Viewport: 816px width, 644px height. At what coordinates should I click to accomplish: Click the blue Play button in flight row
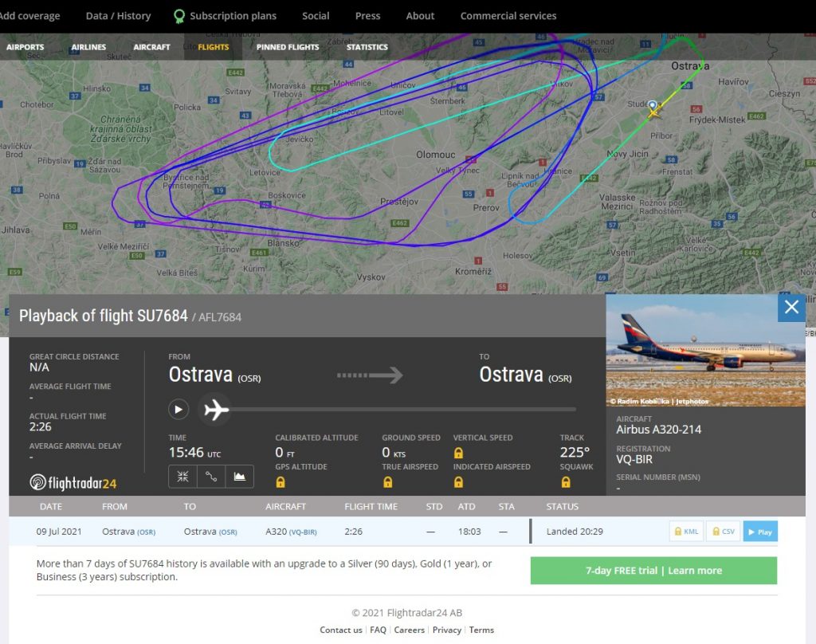pyautogui.click(x=760, y=532)
